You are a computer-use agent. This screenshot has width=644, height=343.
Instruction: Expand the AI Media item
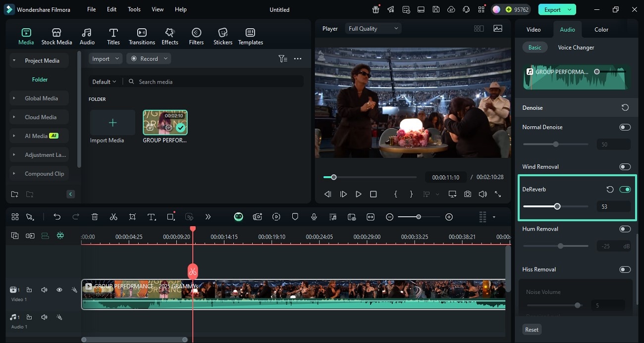point(14,136)
